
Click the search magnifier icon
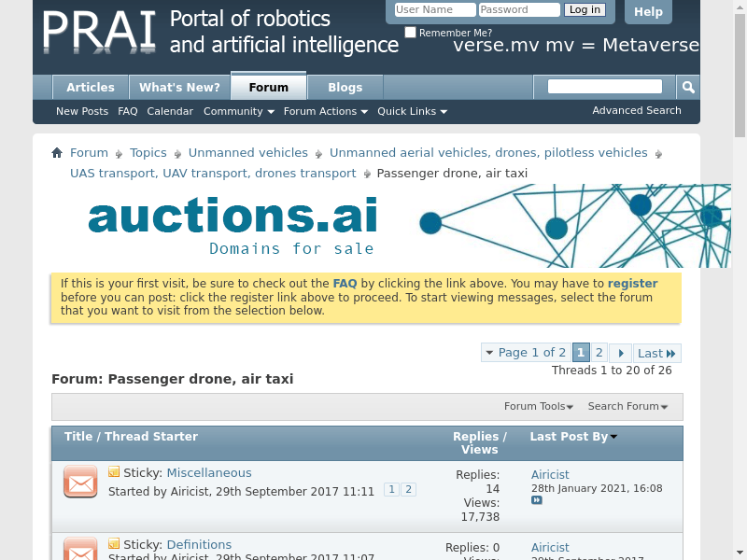688,87
